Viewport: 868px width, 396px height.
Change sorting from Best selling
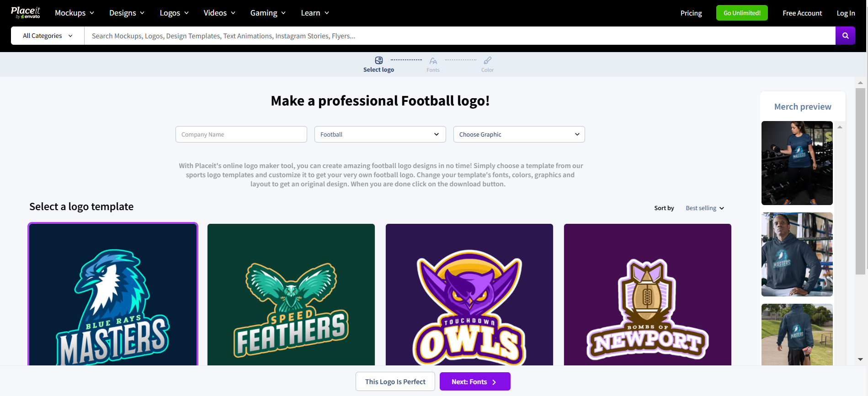click(705, 208)
